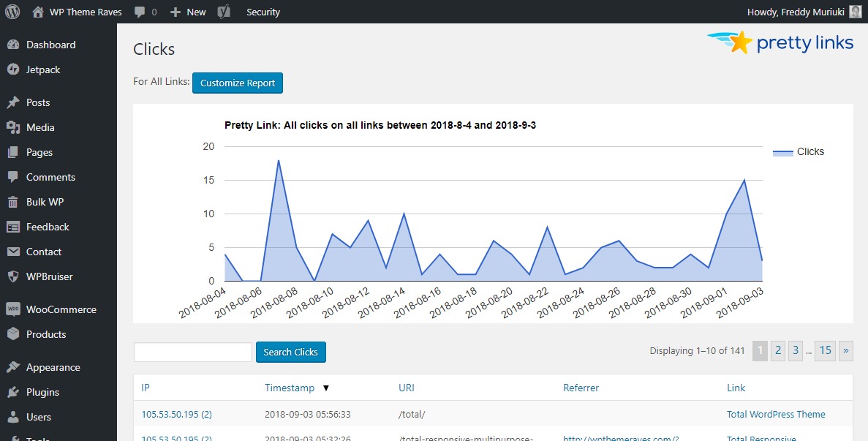Open the Total WordPress Theme link

point(776,414)
